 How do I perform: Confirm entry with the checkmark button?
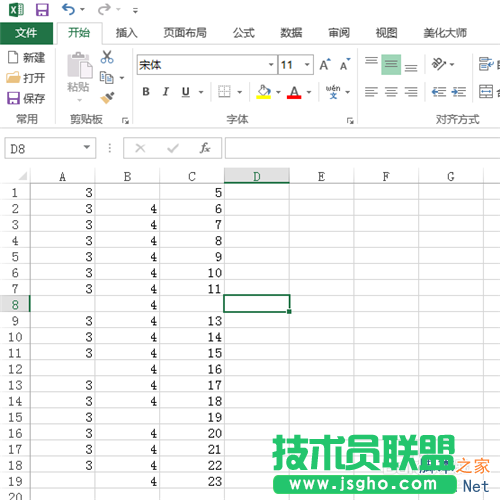coord(173,148)
